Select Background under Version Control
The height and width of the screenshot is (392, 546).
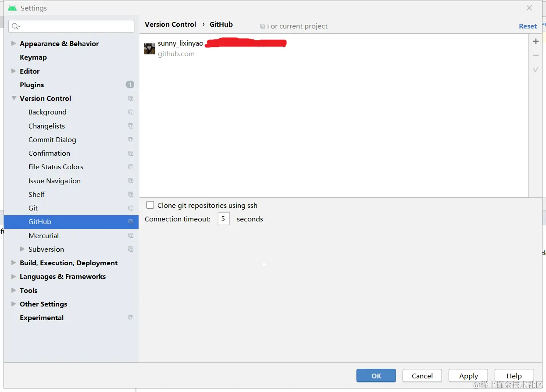coord(47,112)
